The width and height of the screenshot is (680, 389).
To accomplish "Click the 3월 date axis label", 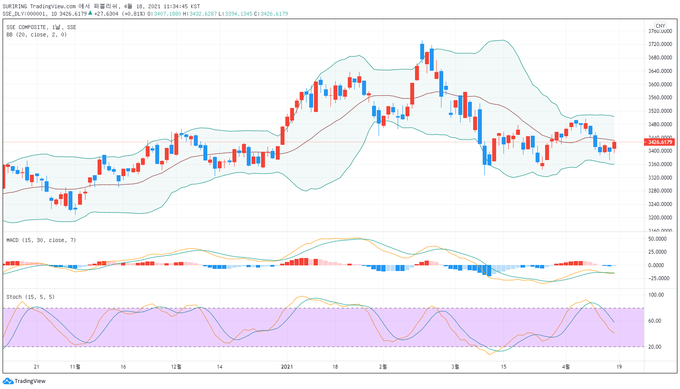I will (455, 367).
